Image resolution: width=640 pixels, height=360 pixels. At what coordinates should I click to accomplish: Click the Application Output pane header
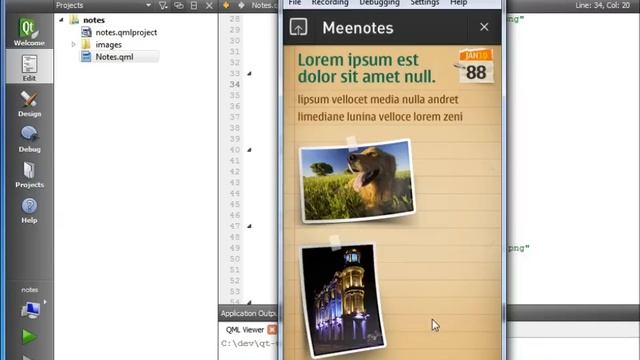tap(248, 313)
